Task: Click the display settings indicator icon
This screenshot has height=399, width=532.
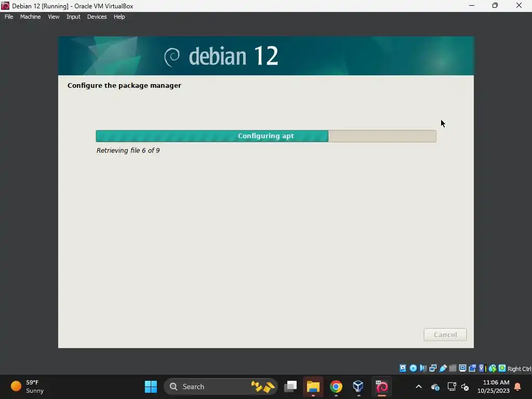Action: click(462, 368)
